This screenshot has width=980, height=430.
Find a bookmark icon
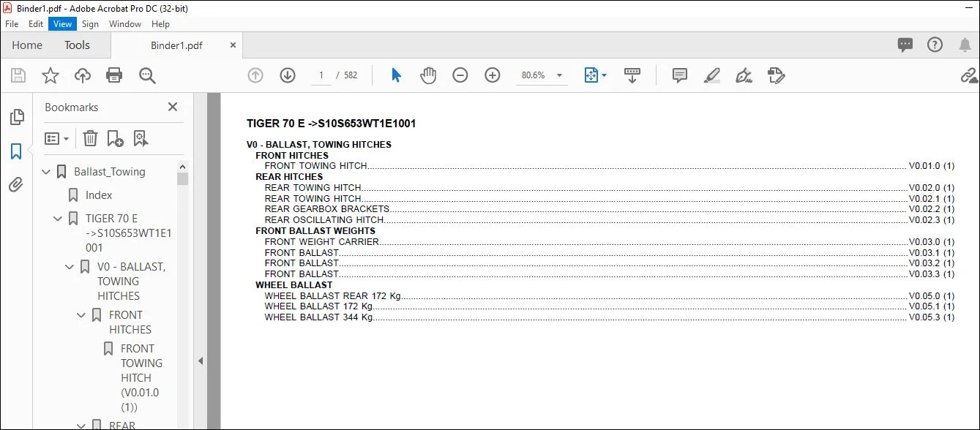141,138
